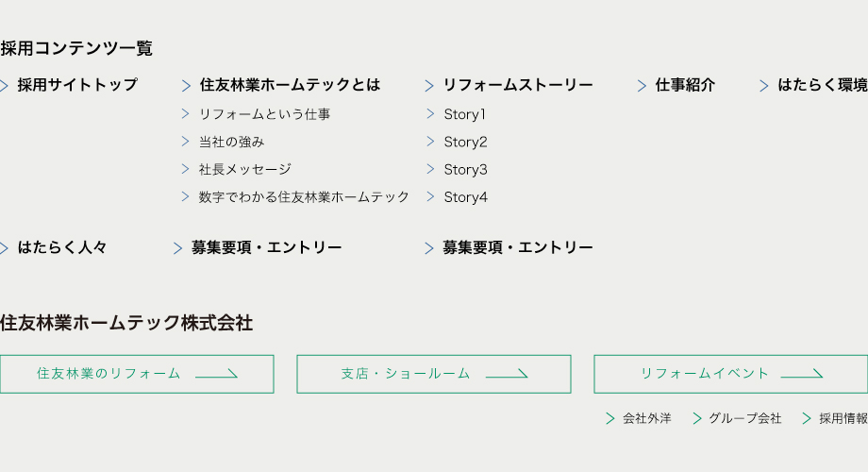Click arrow icon in リフォームイベント button
Viewport: 868px width, 472px height.
click(802, 374)
